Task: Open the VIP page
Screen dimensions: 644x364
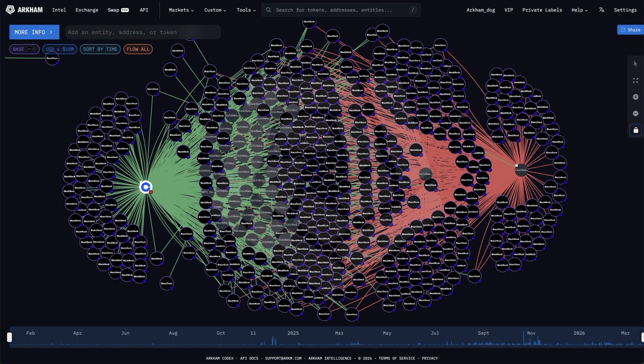Action: pos(509,10)
